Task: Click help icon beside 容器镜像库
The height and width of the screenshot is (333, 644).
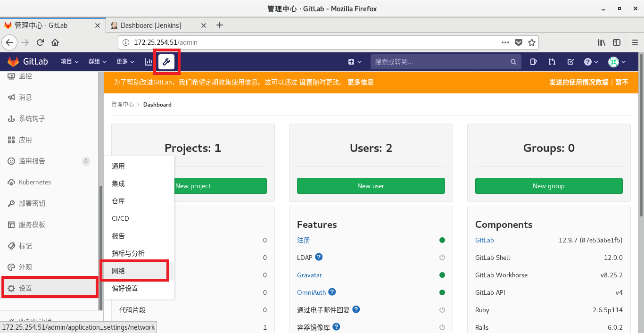Action: pos(336,327)
